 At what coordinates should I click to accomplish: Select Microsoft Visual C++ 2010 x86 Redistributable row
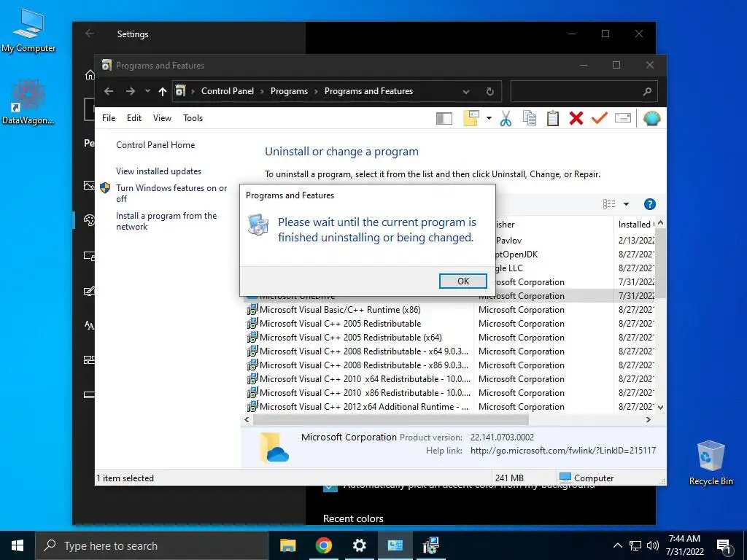tap(451, 393)
